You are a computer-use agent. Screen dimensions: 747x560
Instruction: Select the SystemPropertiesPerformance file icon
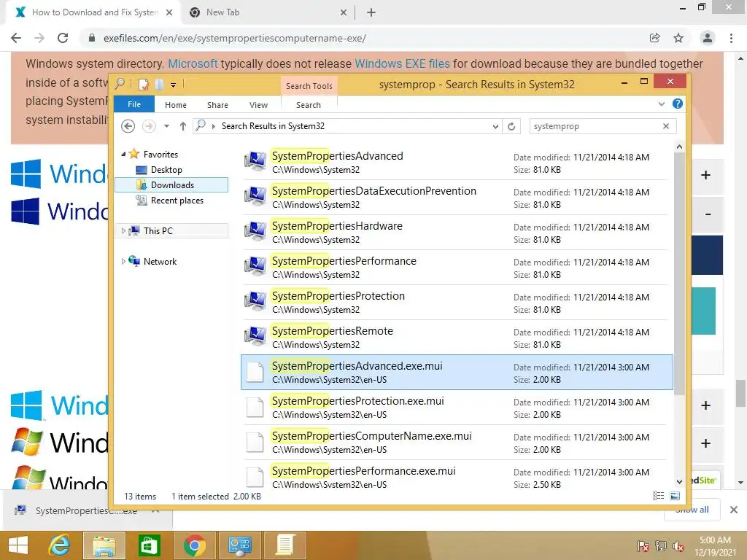coord(255,267)
